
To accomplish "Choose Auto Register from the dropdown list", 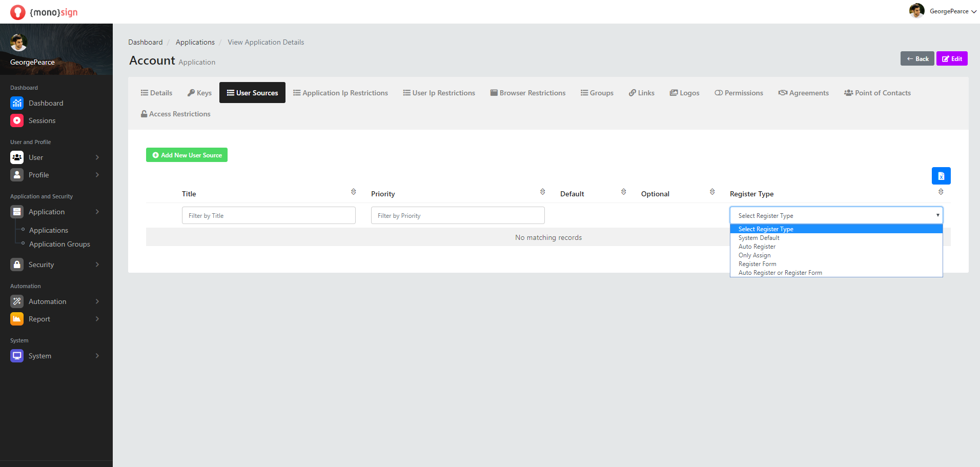I will click(x=757, y=247).
